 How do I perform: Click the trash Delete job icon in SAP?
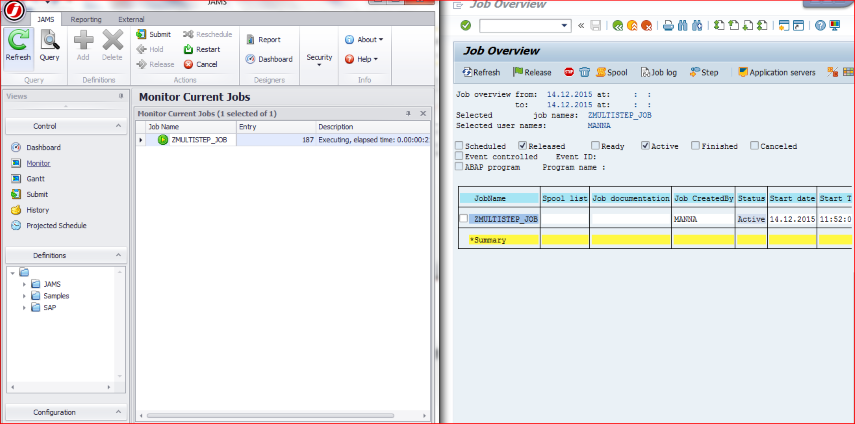coord(585,72)
